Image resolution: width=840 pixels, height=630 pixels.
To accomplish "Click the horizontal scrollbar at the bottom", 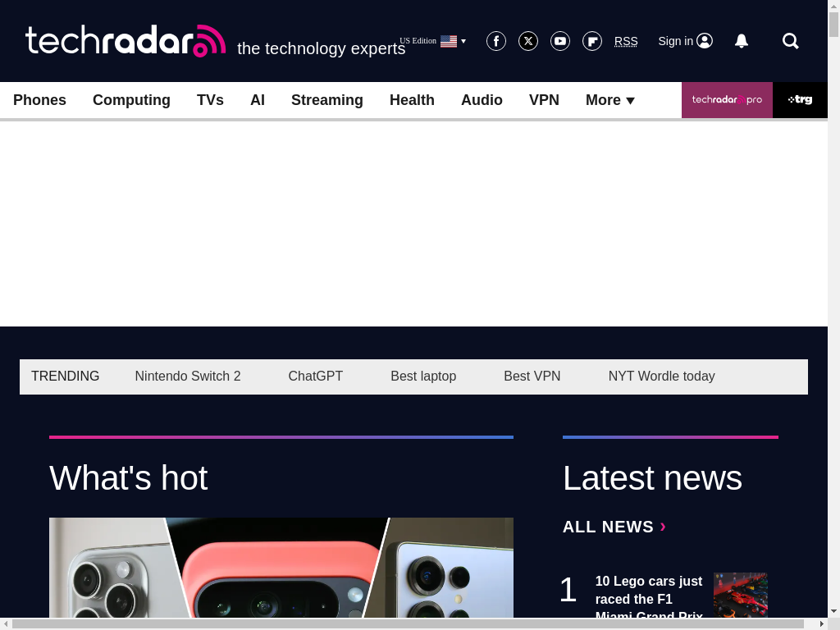I will pos(407,624).
